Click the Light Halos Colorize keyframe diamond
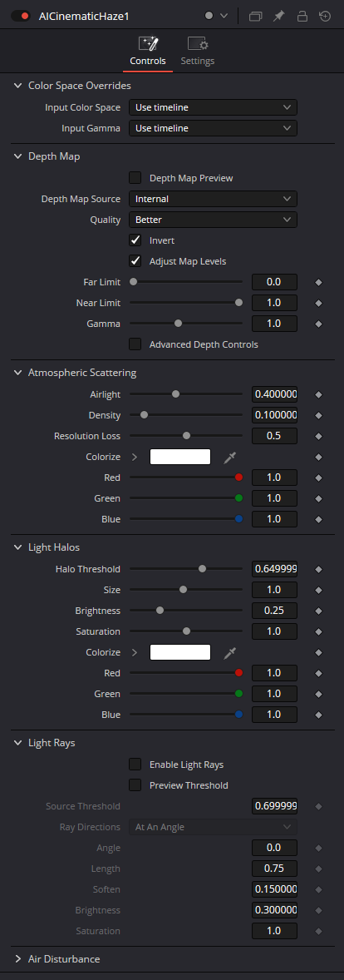Viewport: 344px width, 980px height. coord(318,652)
